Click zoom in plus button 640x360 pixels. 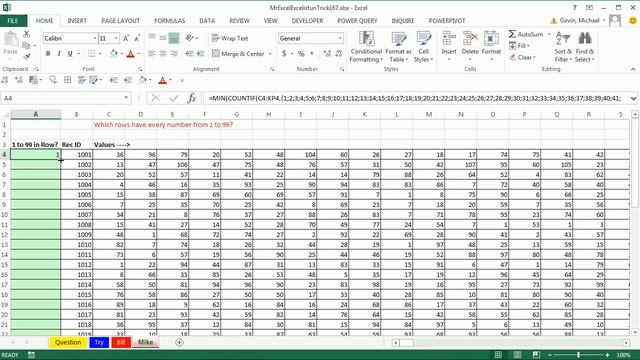607,355
